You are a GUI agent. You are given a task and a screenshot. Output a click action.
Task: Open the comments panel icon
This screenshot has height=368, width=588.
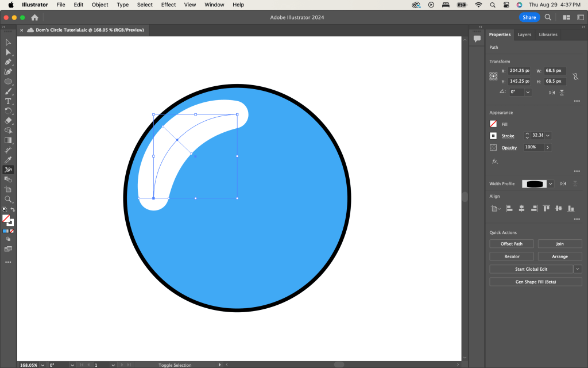tap(477, 39)
